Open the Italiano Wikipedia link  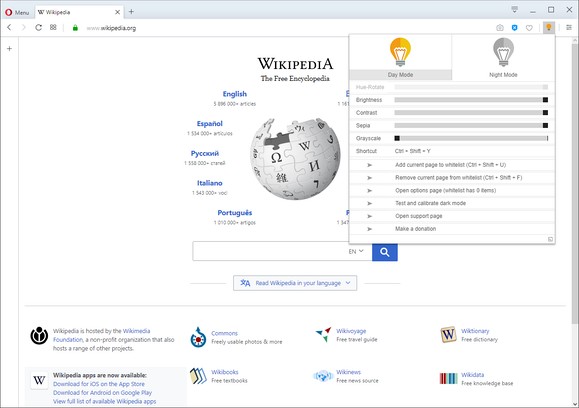pyautogui.click(x=209, y=183)
